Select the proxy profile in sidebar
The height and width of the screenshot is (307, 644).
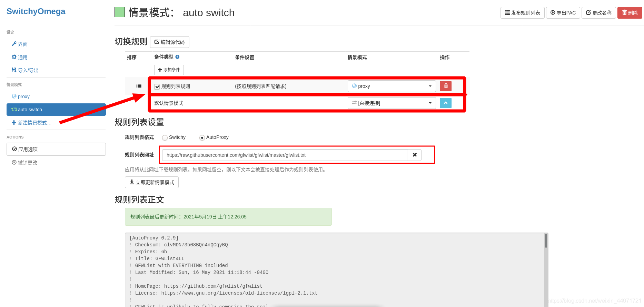click(x=56, y=96)
